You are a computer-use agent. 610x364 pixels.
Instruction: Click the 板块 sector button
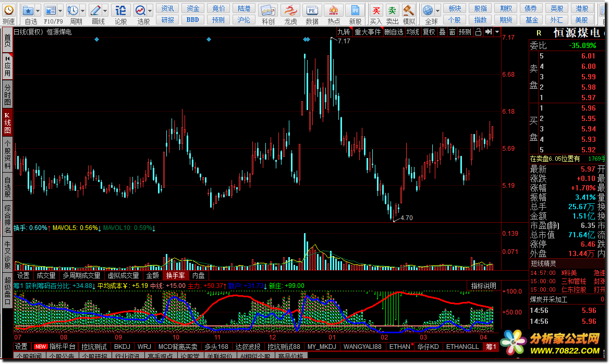click(x=455, y=8)
